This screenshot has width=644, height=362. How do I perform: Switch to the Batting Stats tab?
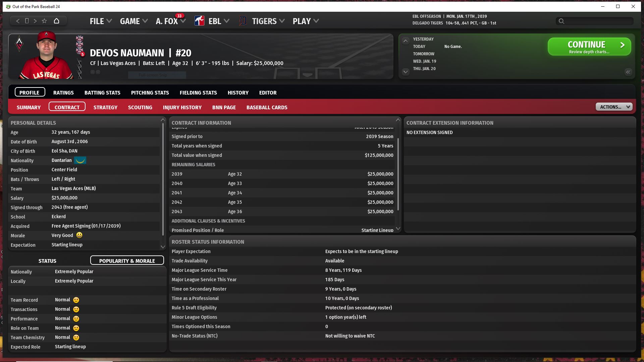[x=102, y=93]
